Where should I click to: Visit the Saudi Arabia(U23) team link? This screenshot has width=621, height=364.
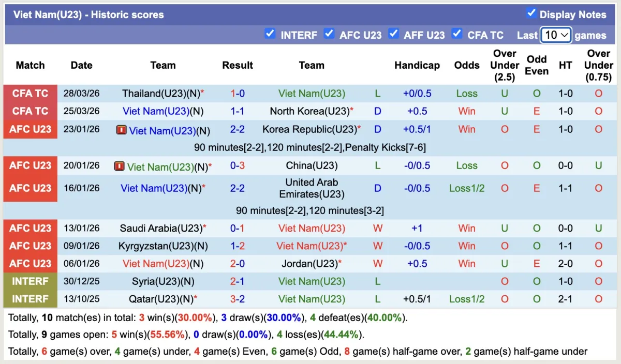click(x=160, y=229)
